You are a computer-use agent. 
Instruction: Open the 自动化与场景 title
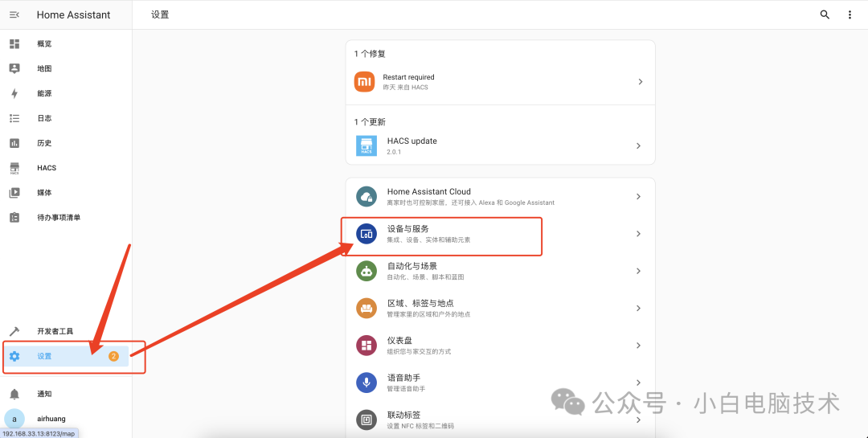[x=411, y=266]
